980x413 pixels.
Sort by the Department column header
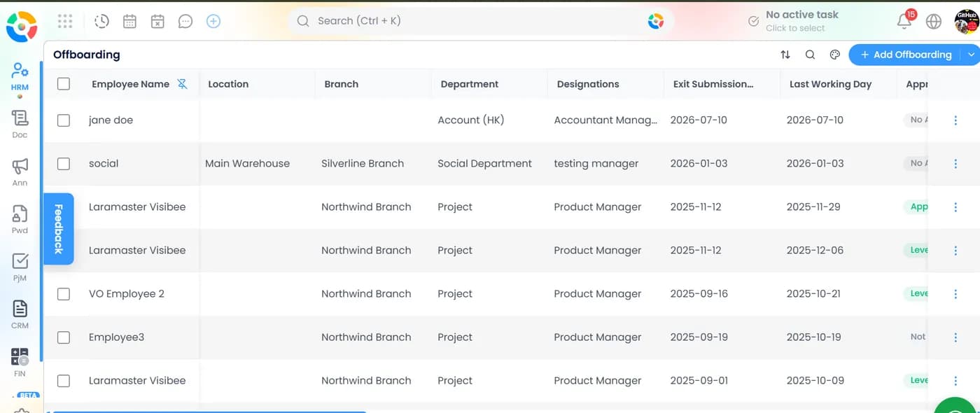click(470, 84)
